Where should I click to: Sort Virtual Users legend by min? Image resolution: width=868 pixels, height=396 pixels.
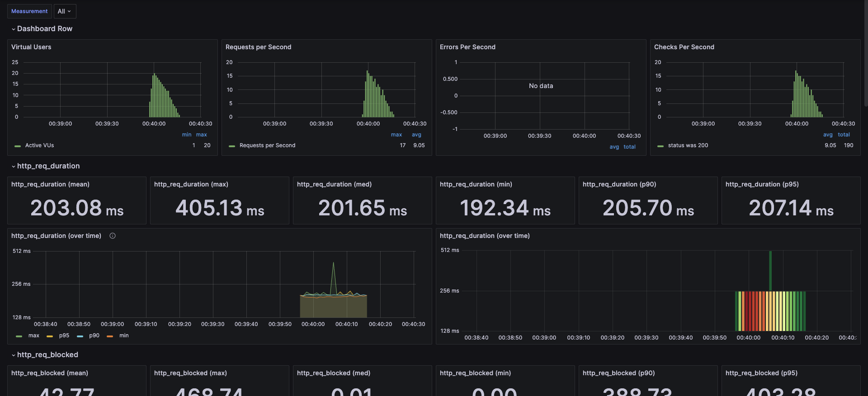tap(187, 135)
